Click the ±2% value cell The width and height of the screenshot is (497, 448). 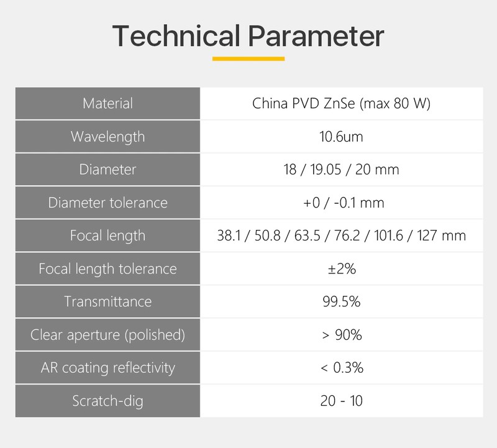pos(342,269)
